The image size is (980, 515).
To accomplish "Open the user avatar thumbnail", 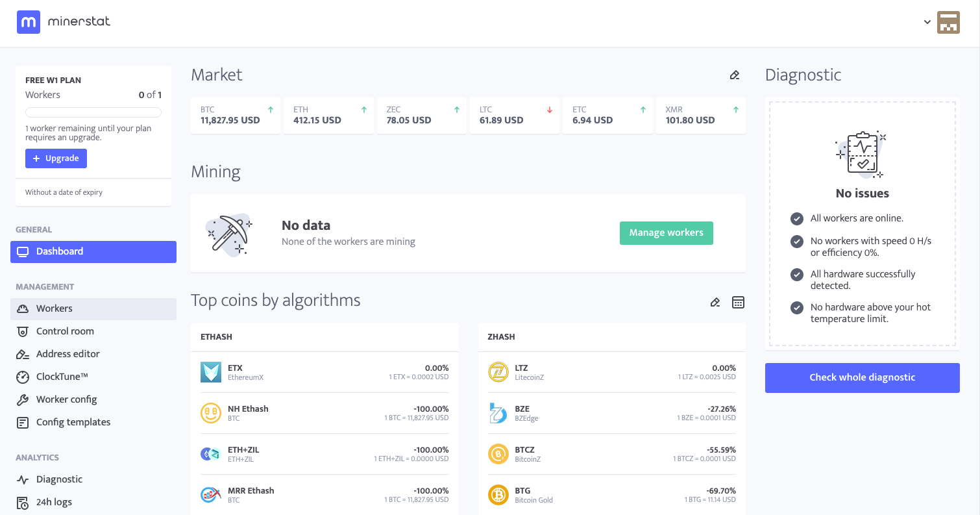I will (948, 22).
